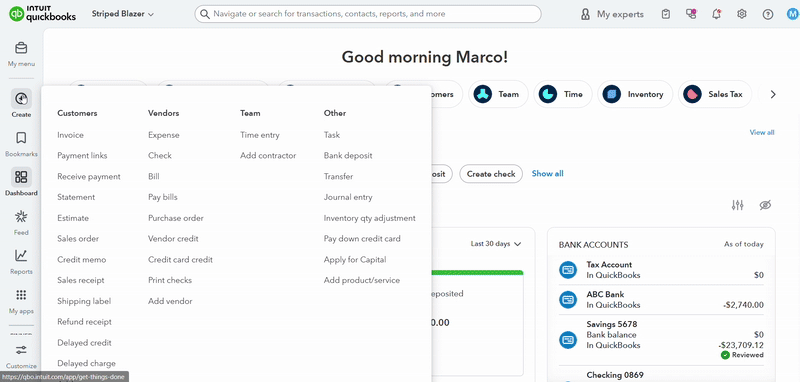The height and width of the screenshot is (382, 800).
Task: Click the Team shortcut pill
Action: point(498,94)
